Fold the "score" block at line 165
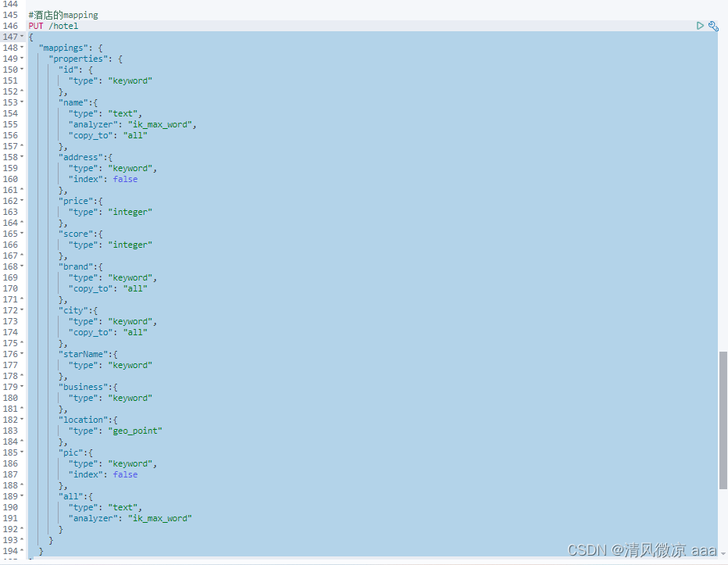The image size is (728, 565). coord(22,233)
